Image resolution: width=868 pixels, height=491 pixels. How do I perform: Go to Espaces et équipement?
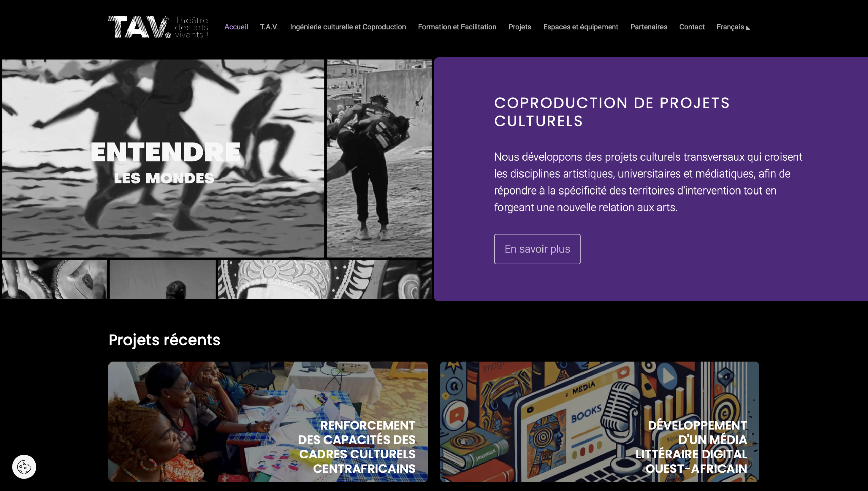580,27
